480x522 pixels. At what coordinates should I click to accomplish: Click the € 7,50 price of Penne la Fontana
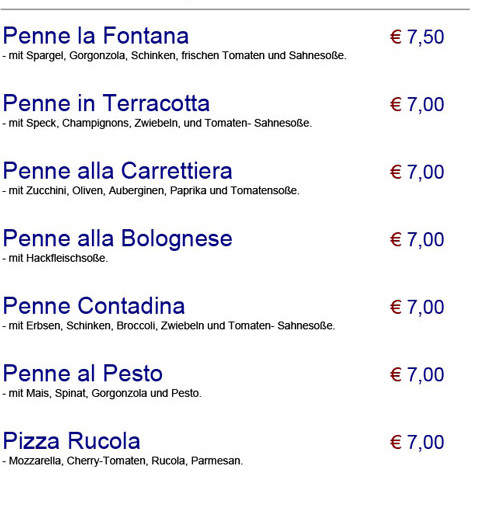[x=417, y=37]
